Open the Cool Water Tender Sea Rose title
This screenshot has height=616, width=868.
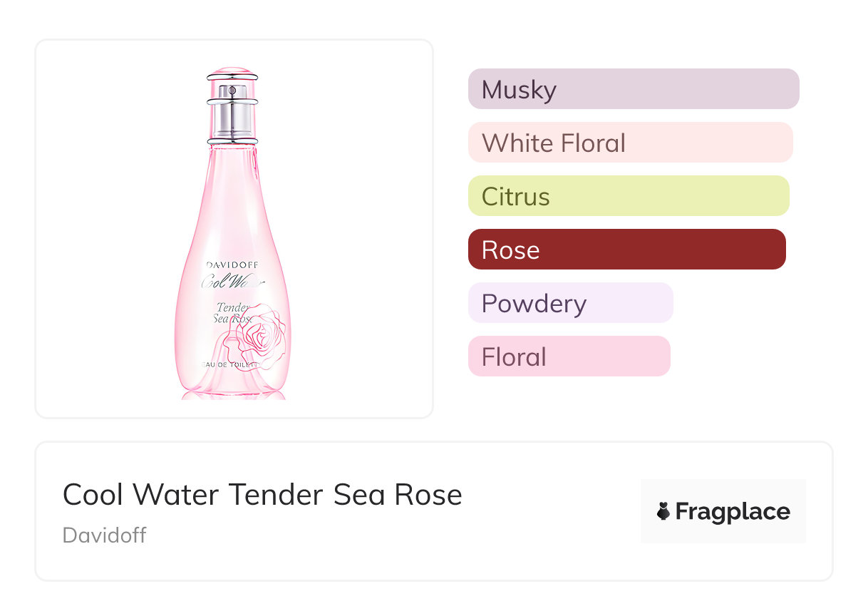coord(262,494)
